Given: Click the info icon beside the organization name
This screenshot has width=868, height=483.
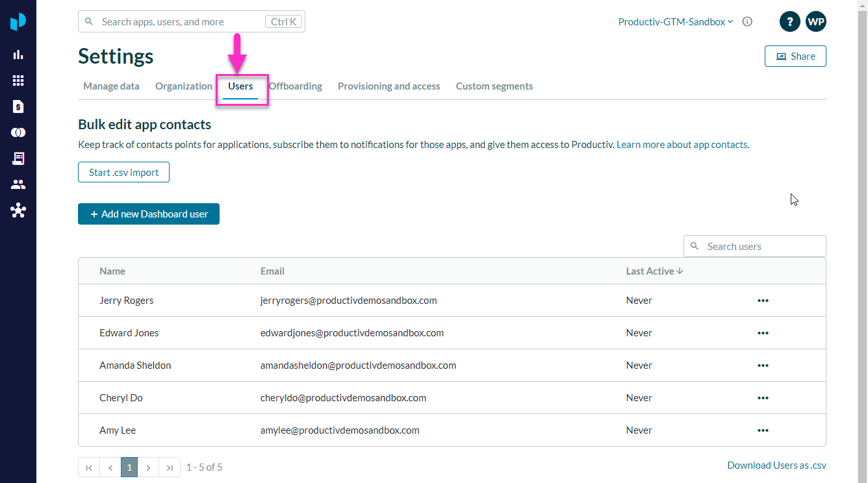Looking at the screenshot, I should 747,21.
